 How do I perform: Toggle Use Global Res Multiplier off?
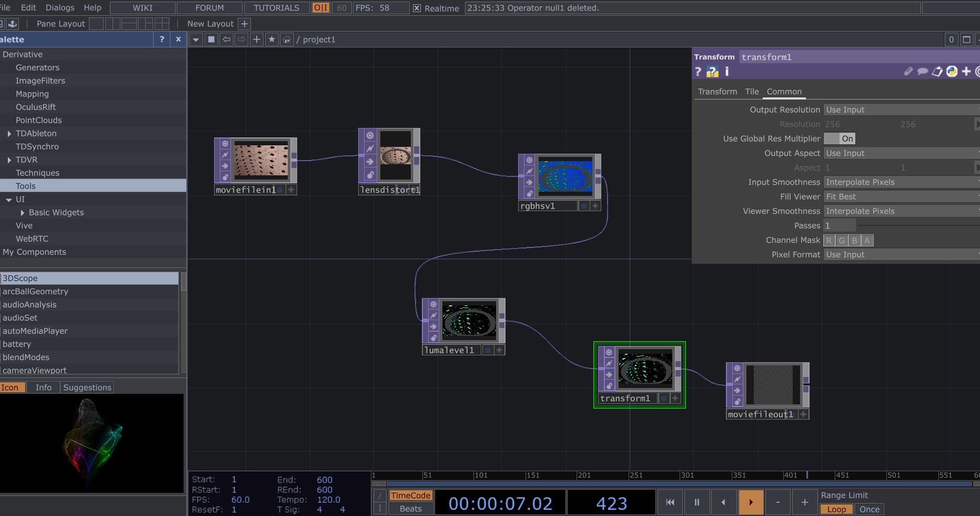pyautogui.click(x=840, y=138)
